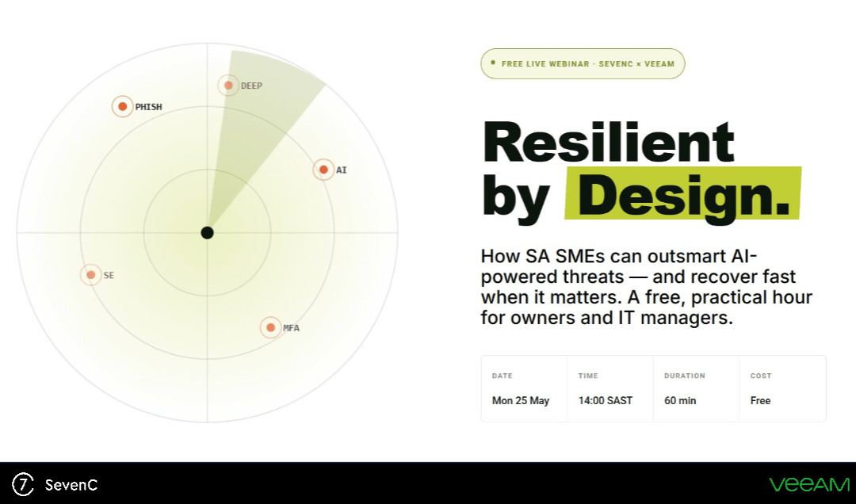
Task: Click the MFA text label
Action: (x=292, y=328)
